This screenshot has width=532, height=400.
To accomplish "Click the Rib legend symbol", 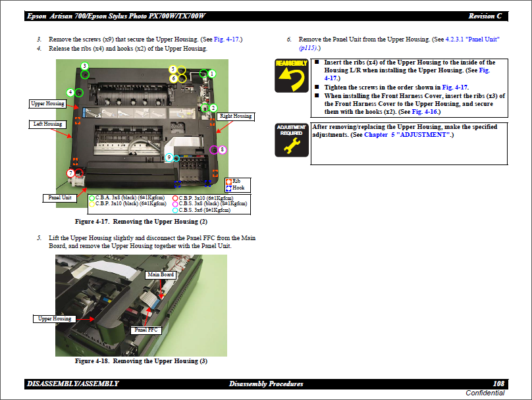I will click(x=228, y=181).
